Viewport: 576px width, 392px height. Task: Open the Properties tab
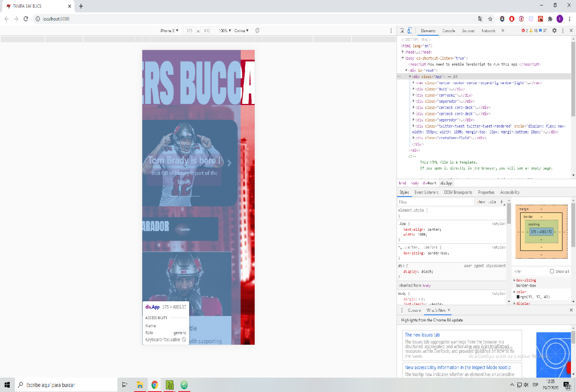(x=486, y=192)
